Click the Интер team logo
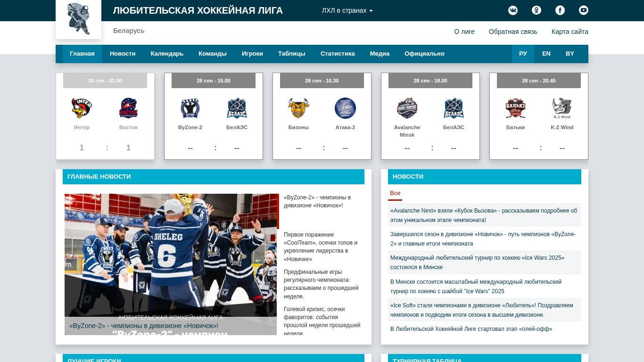Image resolution: width=644 pixels, height=362 pixels. (82, 108)
